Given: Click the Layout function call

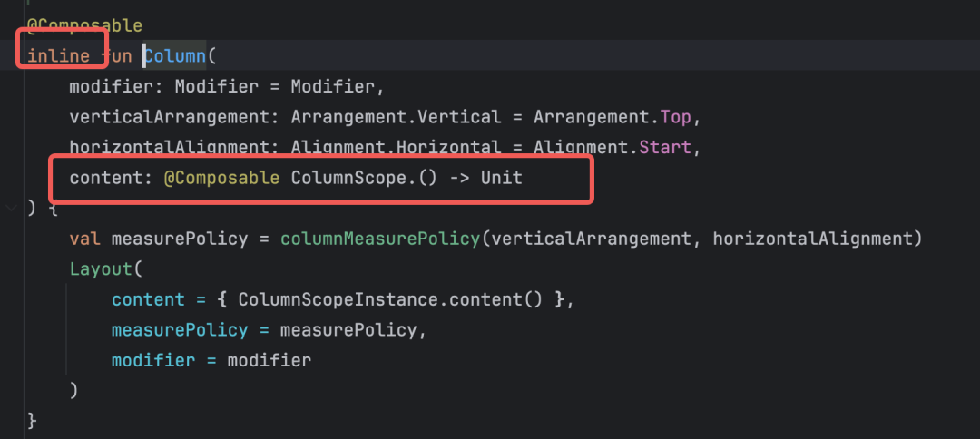Looking at the screenshot, I should (x=101, y=269).
